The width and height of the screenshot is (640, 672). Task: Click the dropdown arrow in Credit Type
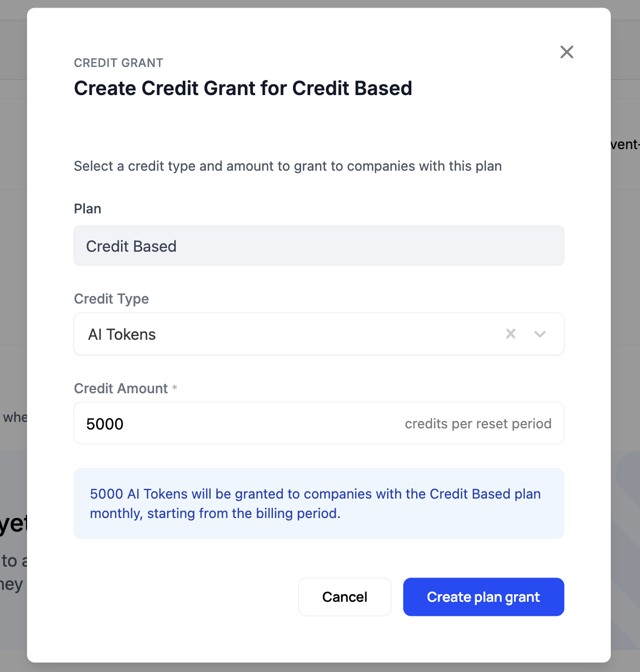pos(539,334)
